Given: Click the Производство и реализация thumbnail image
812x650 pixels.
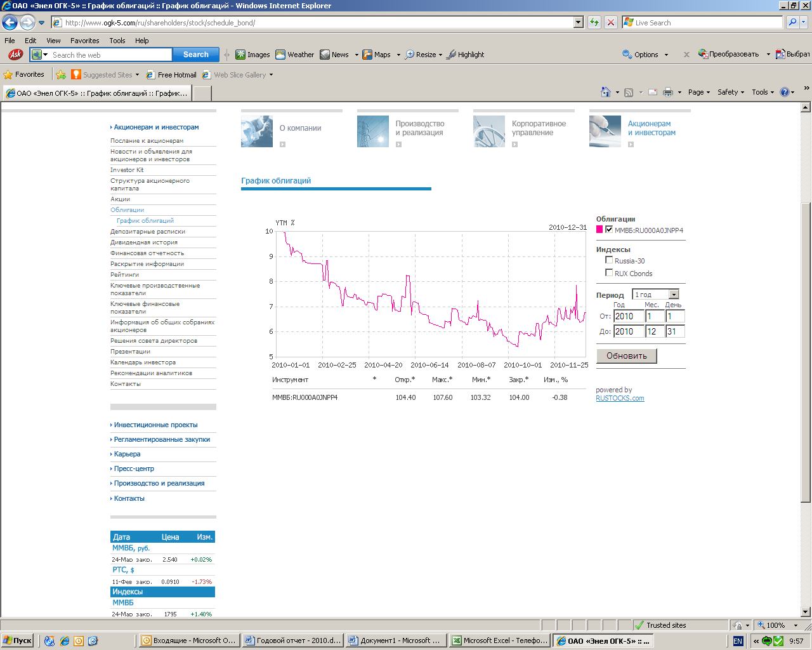Looking at the screenshot, I should coord(373,131).
